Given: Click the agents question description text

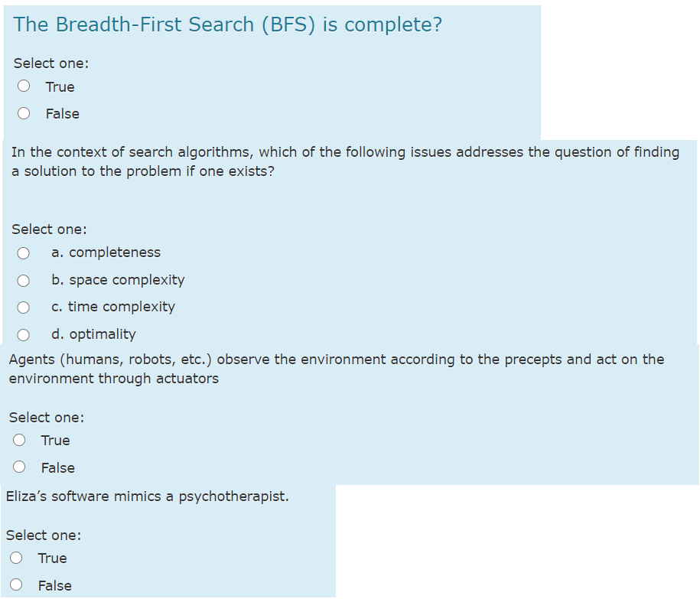Looking at the screenshot, I should pyautogui.click(x=337, y=367).
